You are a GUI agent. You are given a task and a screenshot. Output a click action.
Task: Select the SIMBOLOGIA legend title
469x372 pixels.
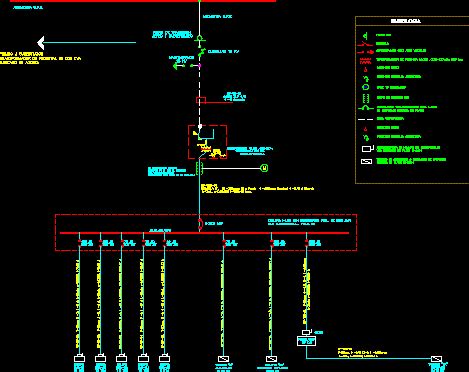tap(406, 21)
